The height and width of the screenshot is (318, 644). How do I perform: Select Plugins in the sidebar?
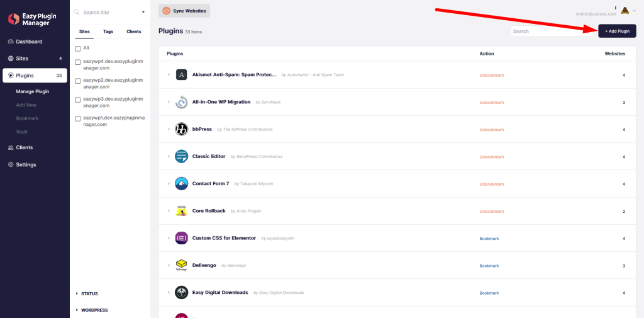coord(35,76)
